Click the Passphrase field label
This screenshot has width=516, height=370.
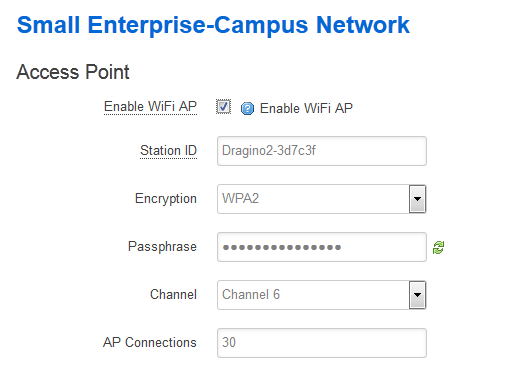click(x=162, y=247)
